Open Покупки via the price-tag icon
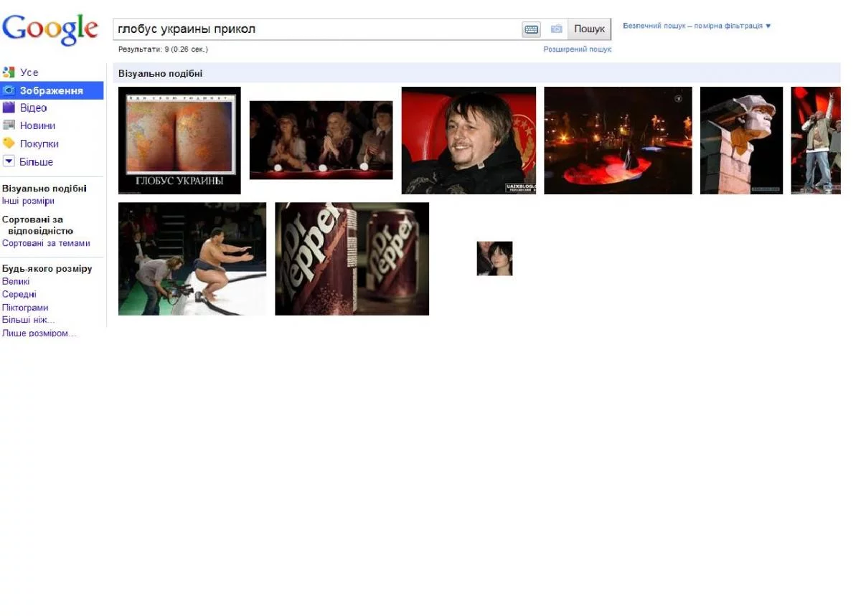Image resolution: width=861 pixels, height=616 pixels. click(9, 143)
